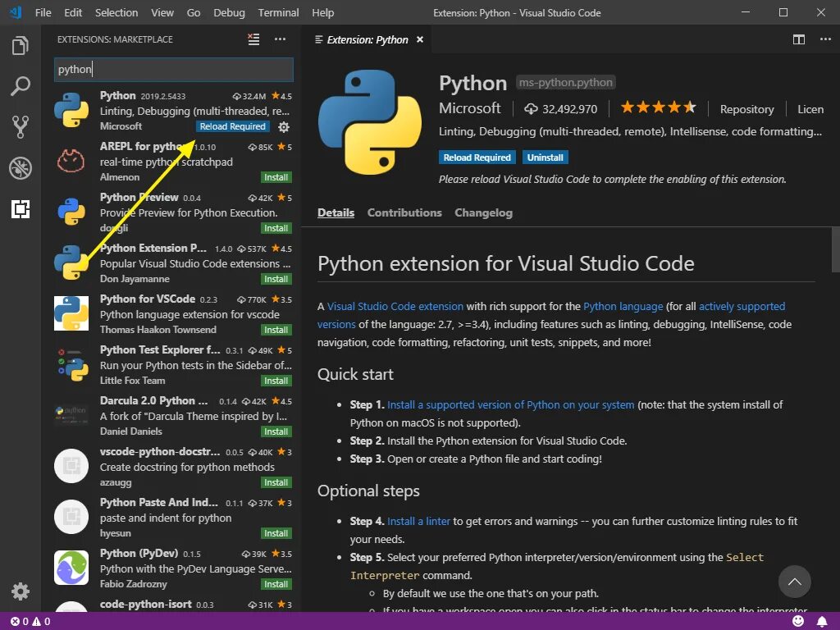Select the Darcula 2.0 Python extension icon
840x630 pixels.
tap(71, 414)
